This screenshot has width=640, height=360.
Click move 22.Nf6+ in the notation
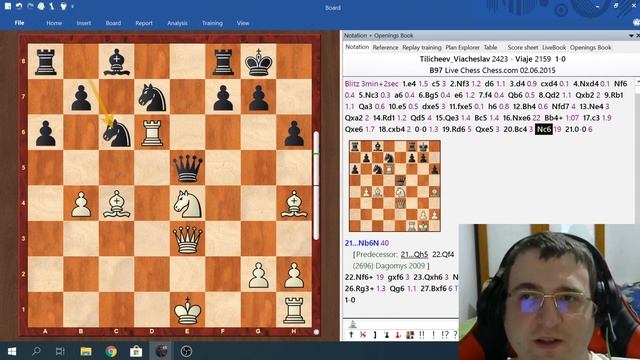359,277
